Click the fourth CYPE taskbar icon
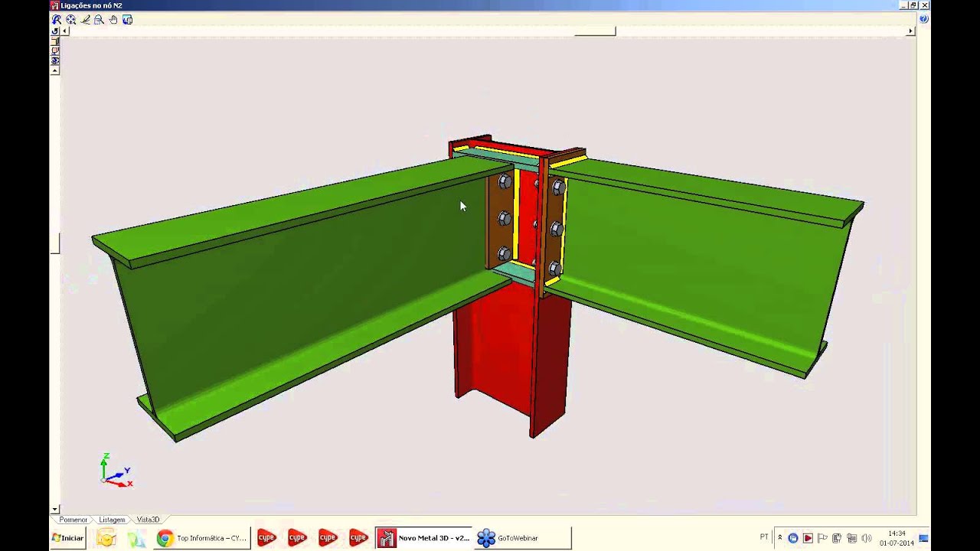Screen dimensions: 980x551 (358, 538)
